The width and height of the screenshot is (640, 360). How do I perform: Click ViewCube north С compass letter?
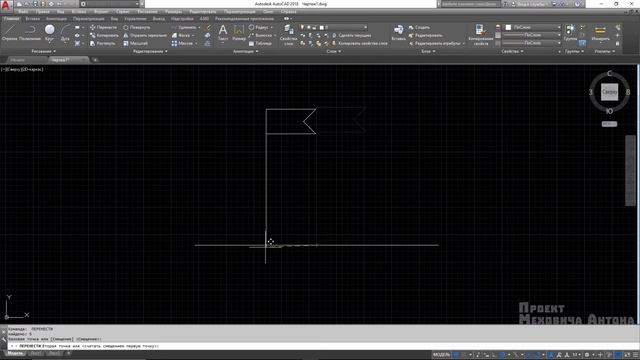click(x=609, y=73)
